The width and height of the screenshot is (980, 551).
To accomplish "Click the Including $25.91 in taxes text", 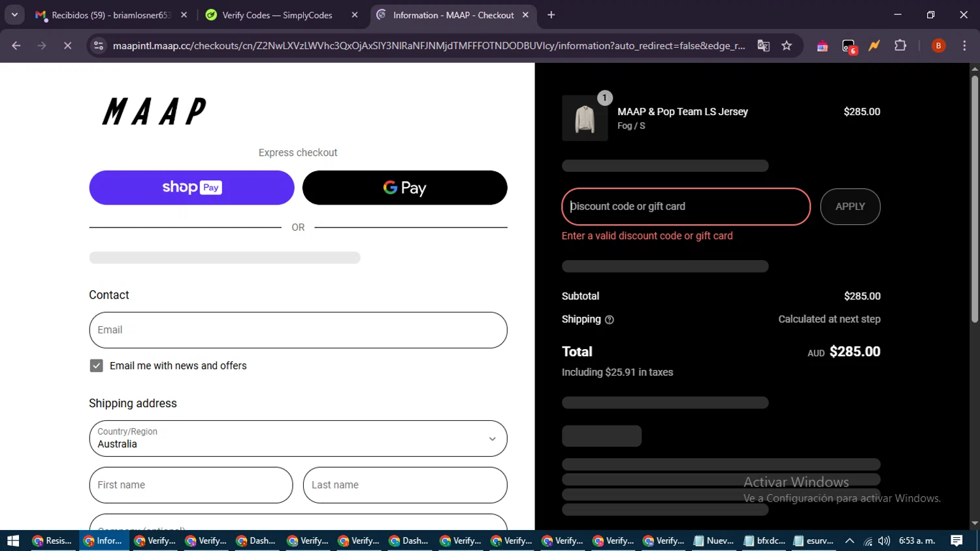I will tap(617, 373).
